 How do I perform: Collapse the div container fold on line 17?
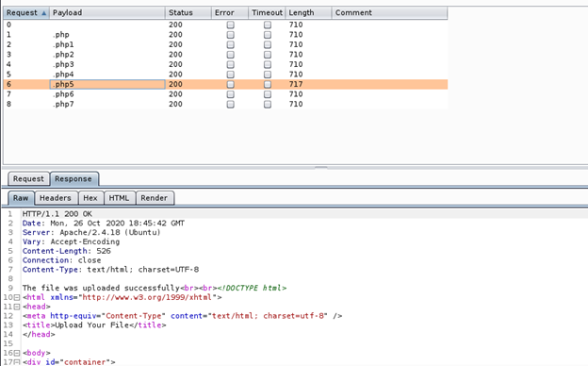pyautogui.click(x=17, y=362)
